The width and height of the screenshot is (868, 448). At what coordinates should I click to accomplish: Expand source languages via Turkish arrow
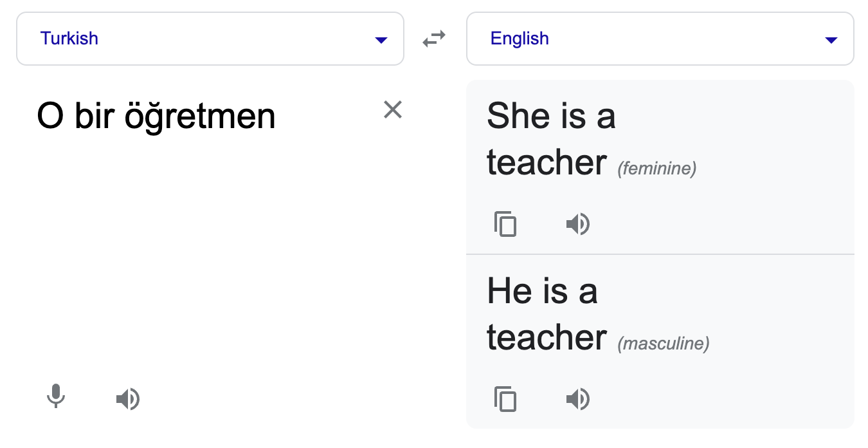(381, 40)
